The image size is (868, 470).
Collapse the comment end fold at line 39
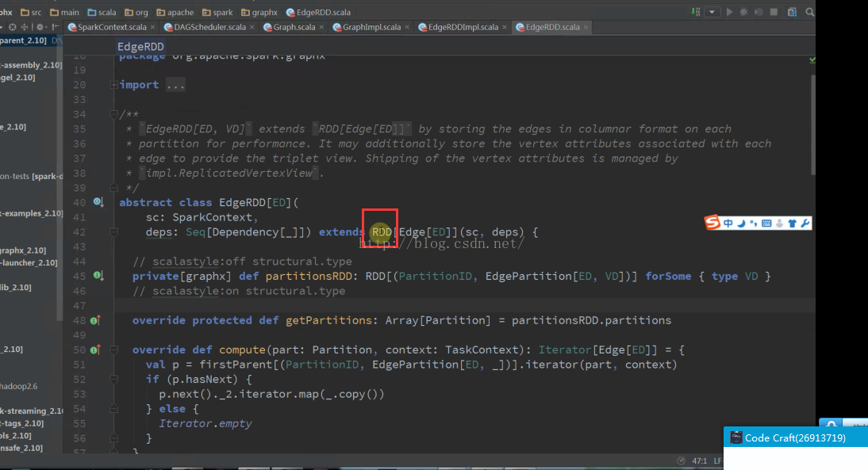point(113,188)
